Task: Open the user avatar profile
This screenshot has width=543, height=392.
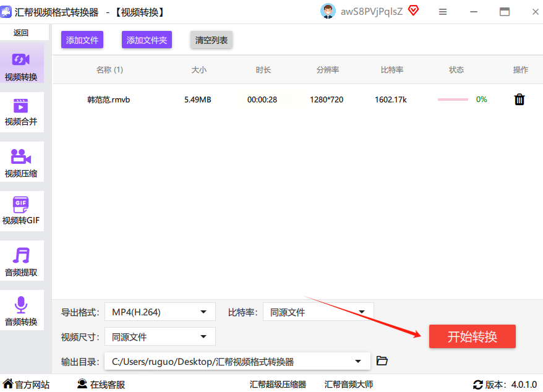Action: pyautogui.click(x=328, y=11)
